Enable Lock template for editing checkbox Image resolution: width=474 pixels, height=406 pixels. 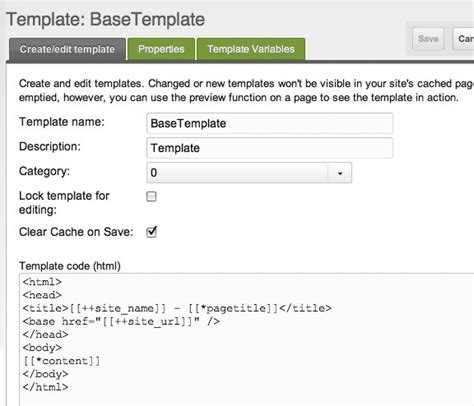[151, 196]
